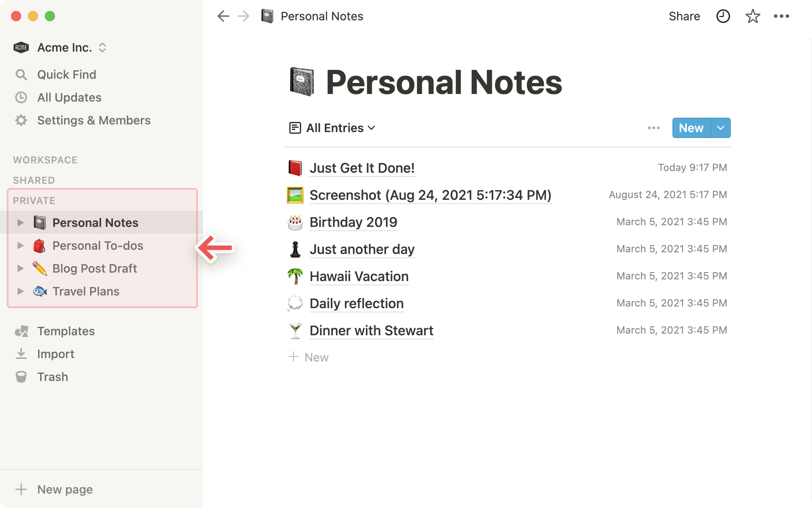Open the Share menu for Personal Notes
The image size is (812, 508).
(684, 17)
